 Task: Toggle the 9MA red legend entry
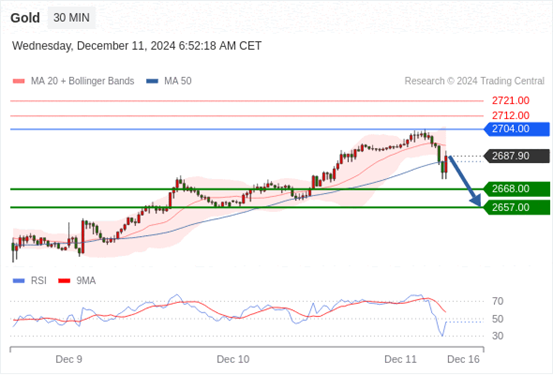pos(77,281)
